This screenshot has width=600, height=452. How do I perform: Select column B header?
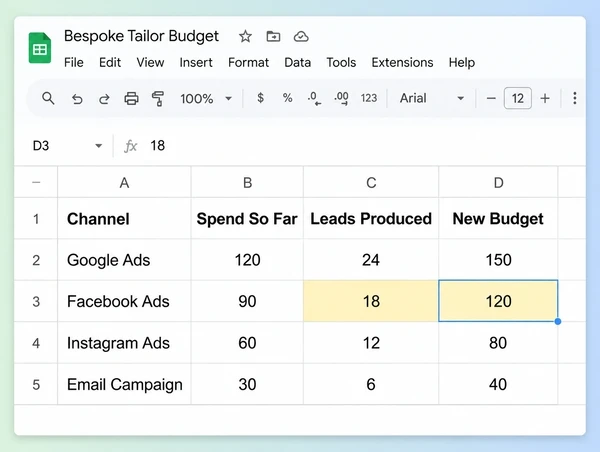coord(247,183)
